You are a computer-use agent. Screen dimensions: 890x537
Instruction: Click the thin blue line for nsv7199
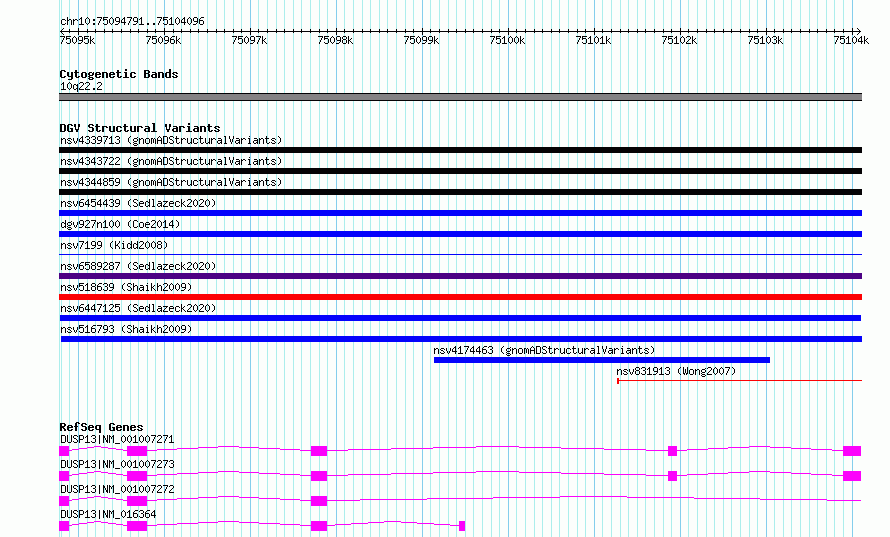point(460,254)
